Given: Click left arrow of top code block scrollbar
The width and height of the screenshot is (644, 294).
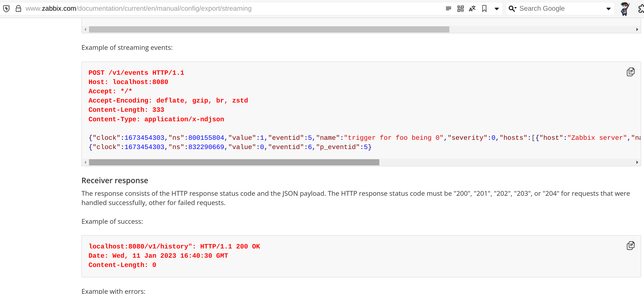Looking at the screenshot, I should pos(85,29).
